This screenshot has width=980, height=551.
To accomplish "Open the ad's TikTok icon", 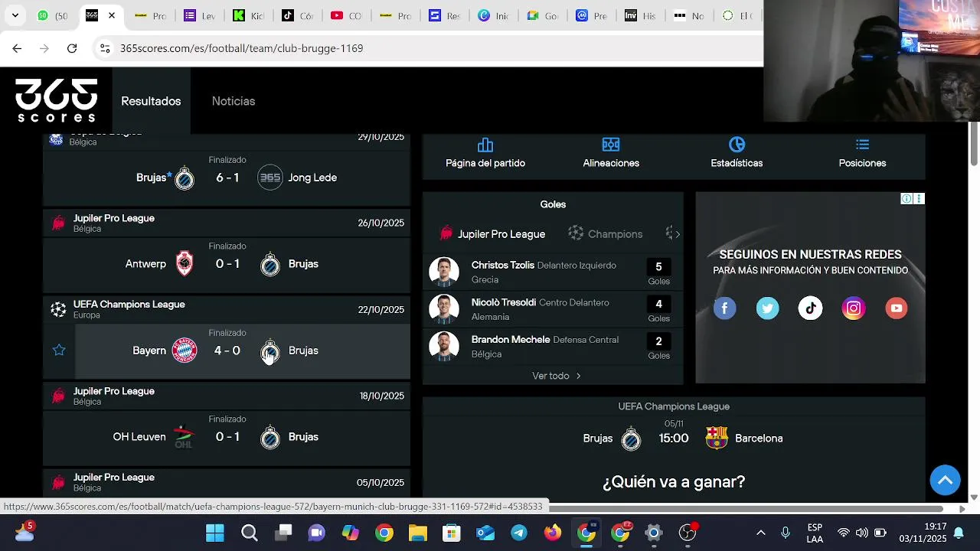I will pyautogui.click(x=810, y=308).
